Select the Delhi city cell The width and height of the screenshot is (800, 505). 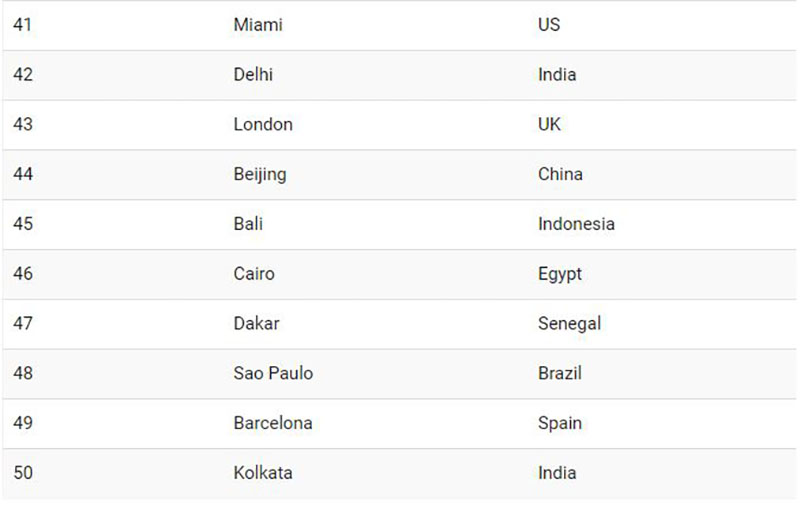(253, 75)
